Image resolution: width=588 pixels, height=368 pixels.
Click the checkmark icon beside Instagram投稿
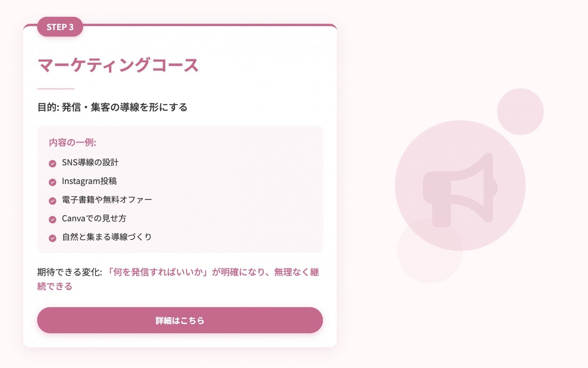coord(53,182)
